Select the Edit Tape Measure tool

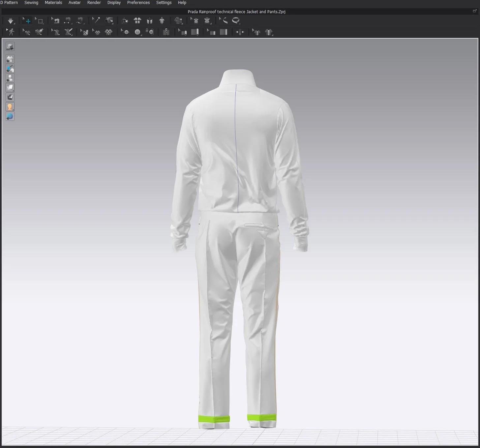pyautogui.click(x=224, y=21)
